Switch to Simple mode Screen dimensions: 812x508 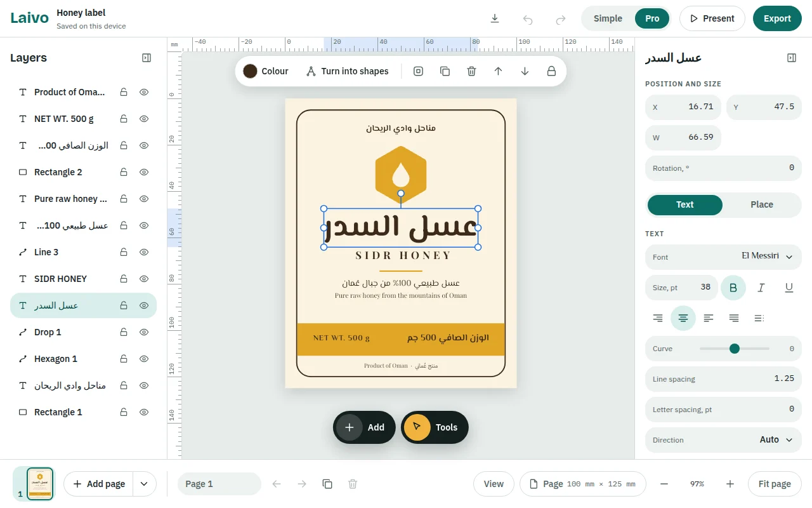[608, 18]
